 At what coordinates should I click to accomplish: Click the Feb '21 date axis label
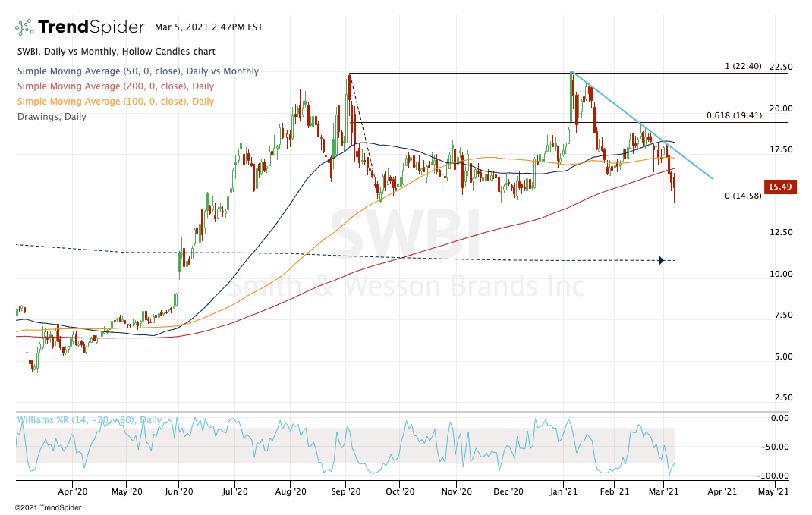click(x=614, y=491)
